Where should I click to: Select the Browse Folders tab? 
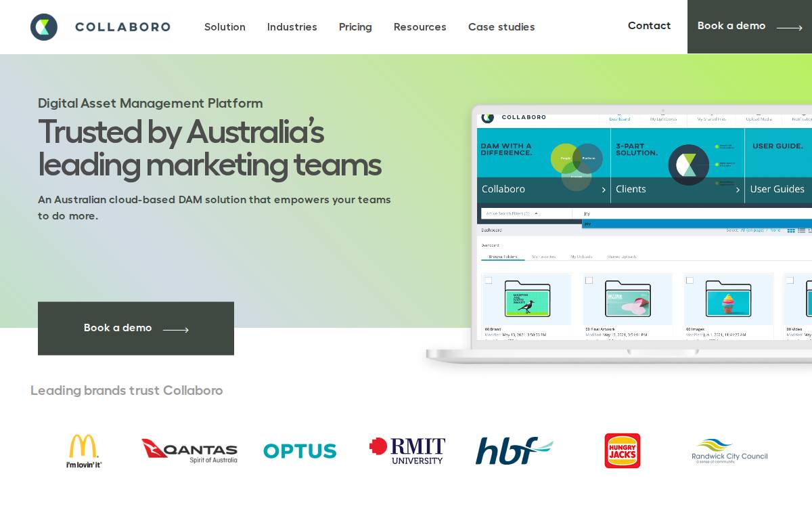click(x=503, y=257)
